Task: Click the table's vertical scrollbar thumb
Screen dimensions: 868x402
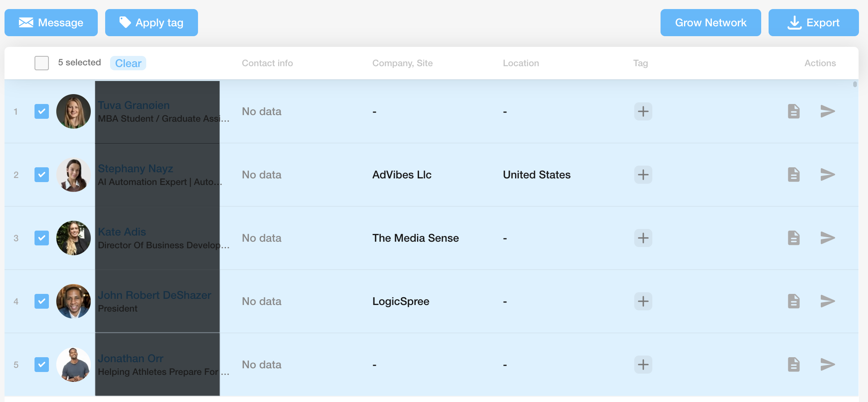Action: click(855, 84)
